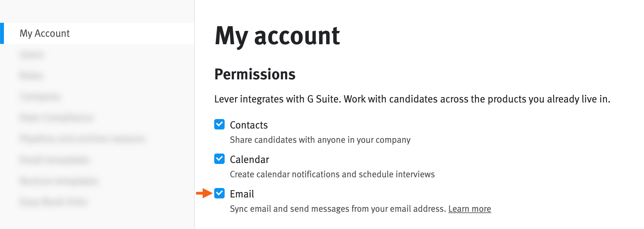The width and height of the screenshot is (644, 229).
Task: Open the Learn more link
Action: [470, 209]
